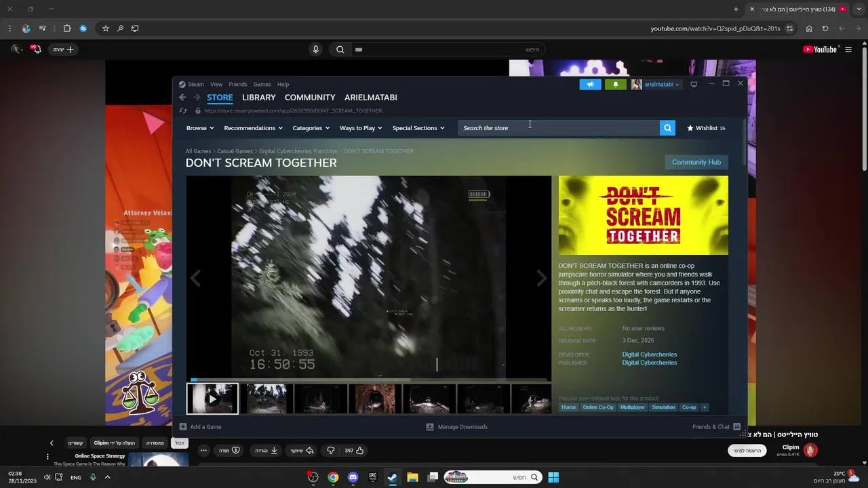Expand the Recommendations dropdown
The width and height of the screenshot is (868, 488).
[x=253, y=128]
